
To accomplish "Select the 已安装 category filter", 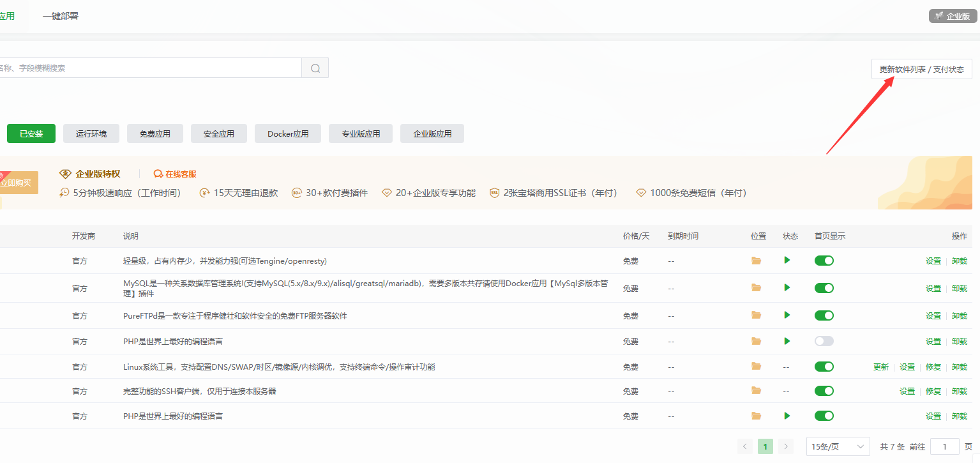I will [x=31, y=133].
